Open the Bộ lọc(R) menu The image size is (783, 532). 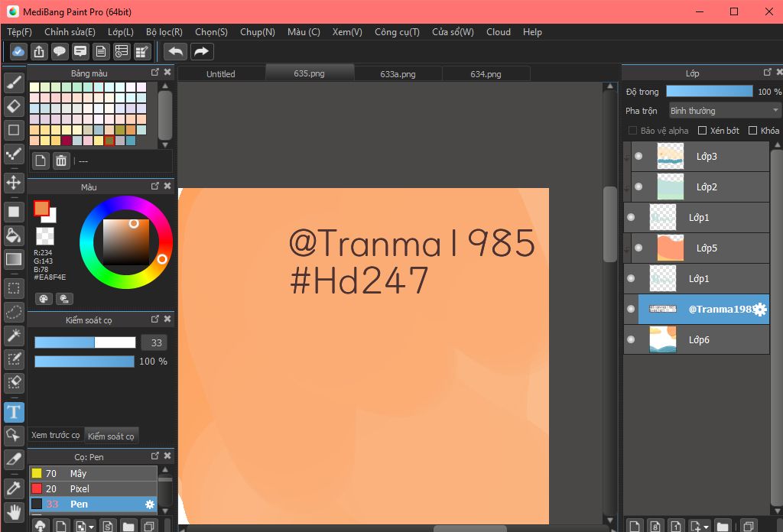click(164, 32)
